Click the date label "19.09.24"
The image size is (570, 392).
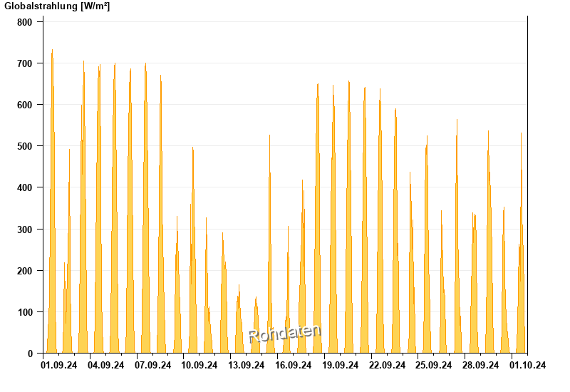tap(341, 365)
